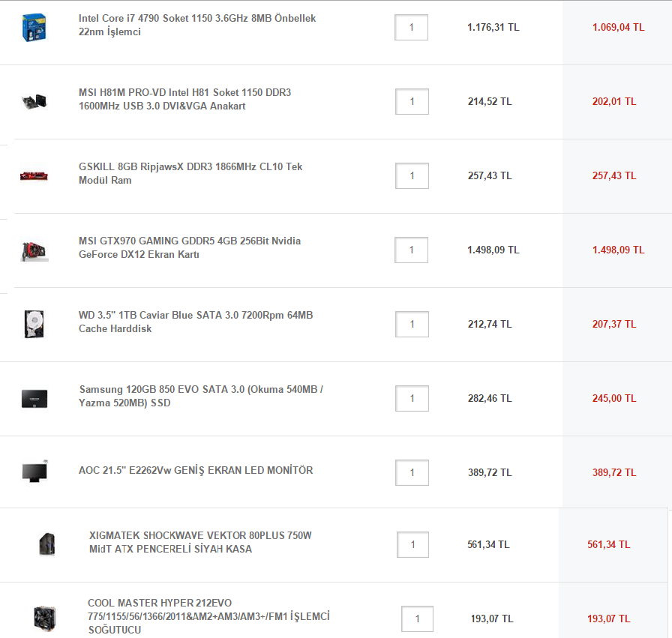This screenshot has width=672, height=638.
Task: Focus quantity field for MSI H81M motherboard
Action: (412, 101)
